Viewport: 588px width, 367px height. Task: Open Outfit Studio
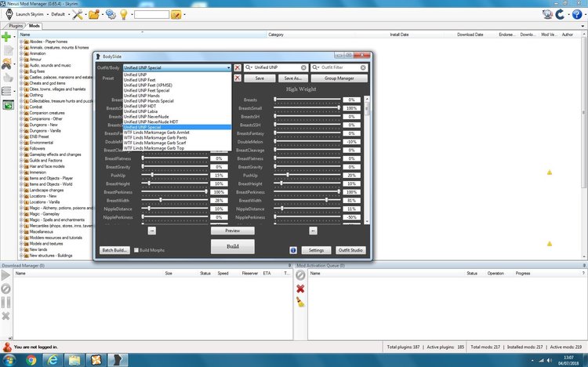350,250
